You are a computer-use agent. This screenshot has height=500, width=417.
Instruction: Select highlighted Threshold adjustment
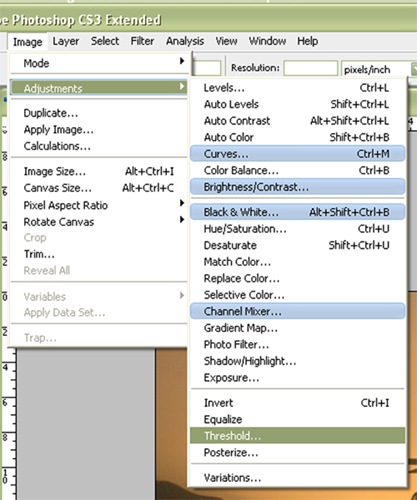(298, 436)
